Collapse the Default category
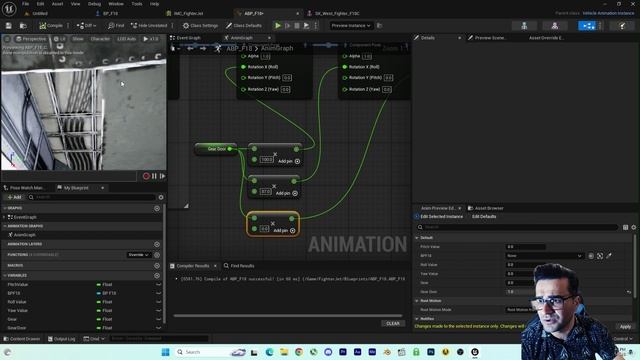The width and height of the screenshot is (640, 360). coord(417,238)
